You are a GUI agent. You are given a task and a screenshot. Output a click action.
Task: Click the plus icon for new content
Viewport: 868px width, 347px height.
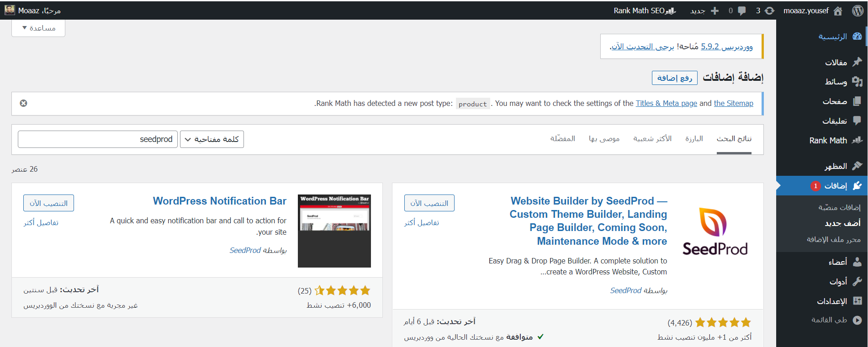(x=715, y=11)
